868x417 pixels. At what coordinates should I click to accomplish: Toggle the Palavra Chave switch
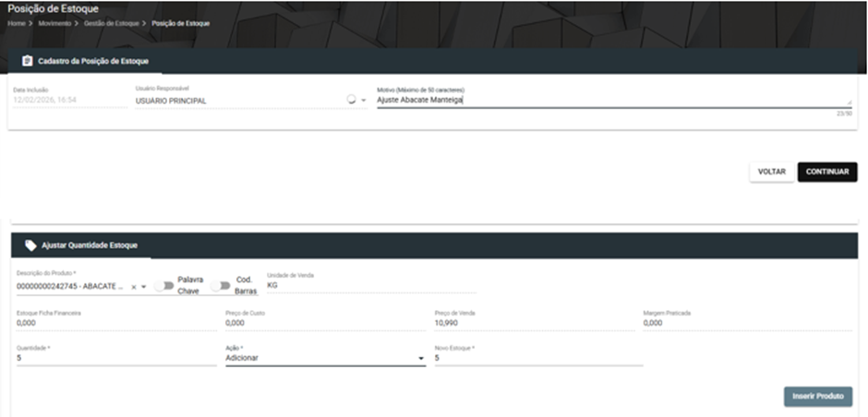164,286
